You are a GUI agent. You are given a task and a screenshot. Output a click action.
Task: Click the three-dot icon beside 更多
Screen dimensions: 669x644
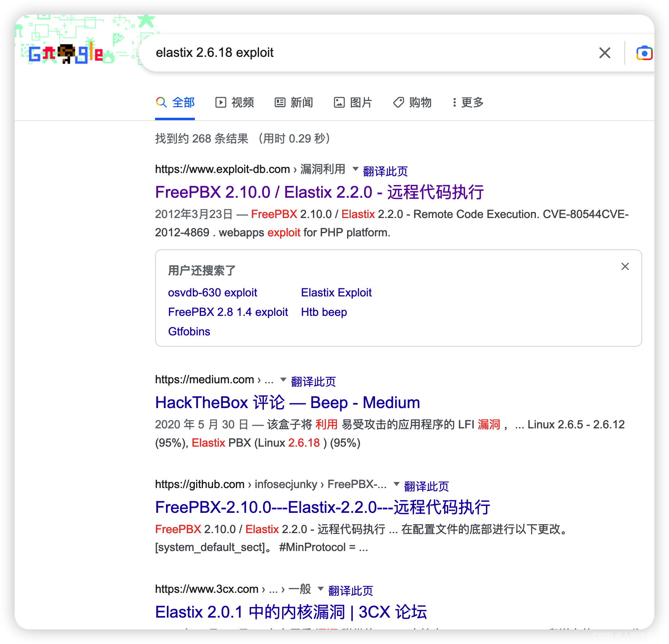pos(454,102)
